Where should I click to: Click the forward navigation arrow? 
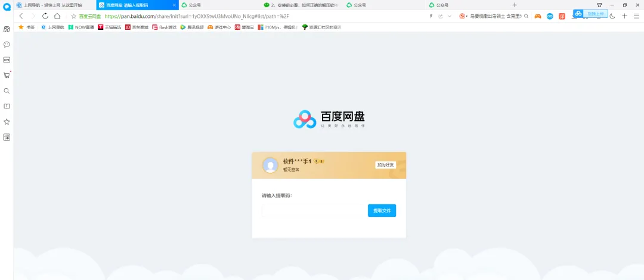[33, 16]
